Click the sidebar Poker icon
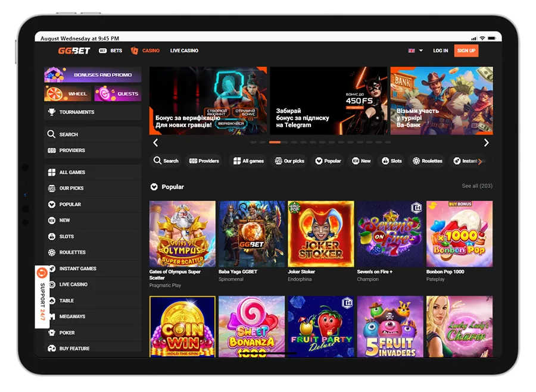This screenshot has height=392, width=536. [x=52, y=333]
